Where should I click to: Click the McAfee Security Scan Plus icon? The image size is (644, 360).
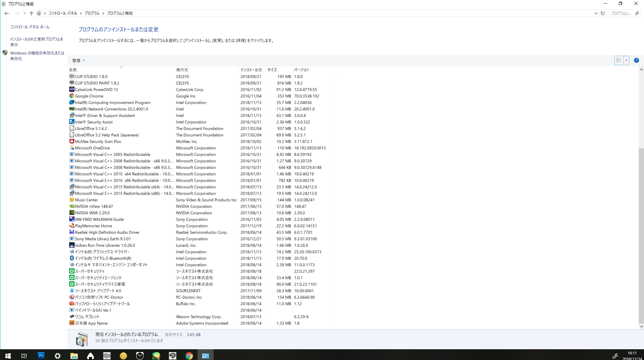click(x=71, y=141)
